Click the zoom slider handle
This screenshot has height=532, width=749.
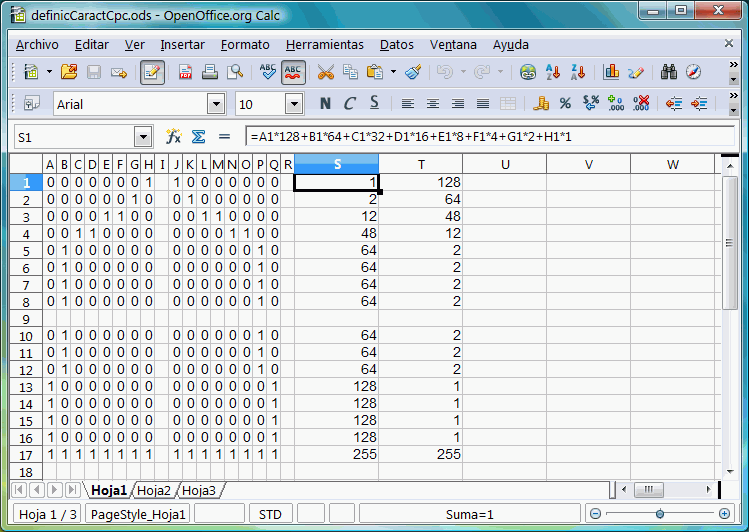point(660,514)
